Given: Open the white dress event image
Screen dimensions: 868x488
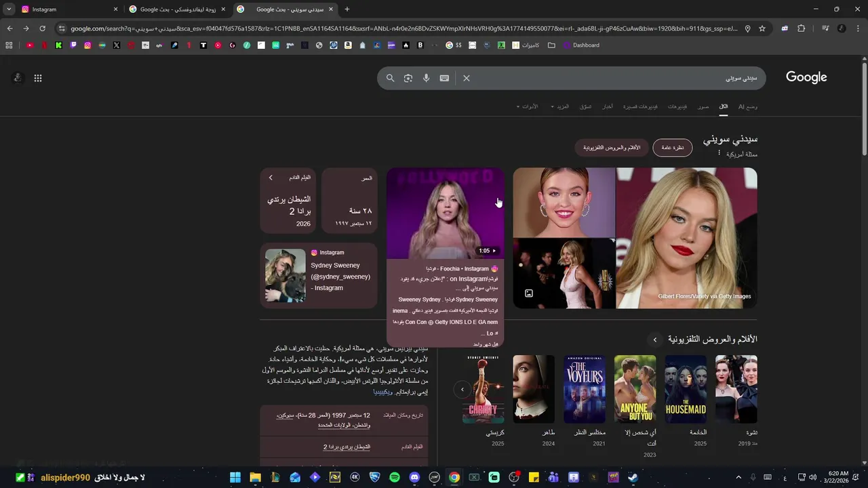Looking at the screenshot, I should [564, 274].
